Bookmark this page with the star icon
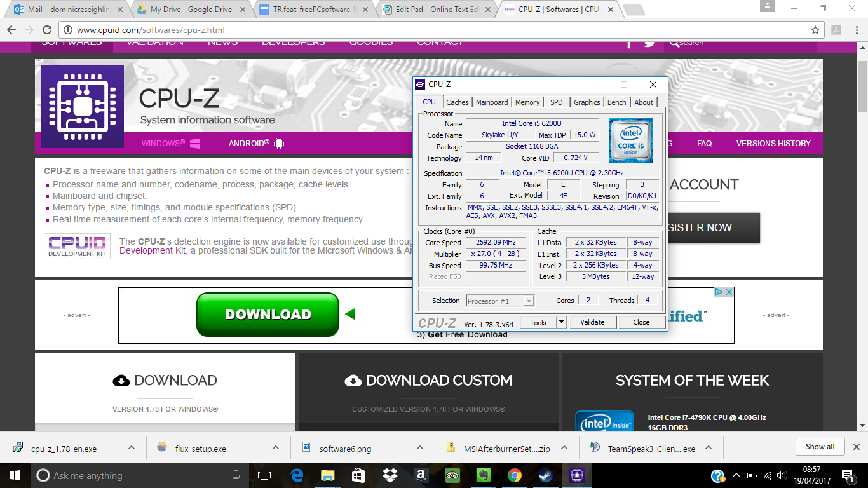Viewport: 868px width, 488px height. tap(815, 30)
